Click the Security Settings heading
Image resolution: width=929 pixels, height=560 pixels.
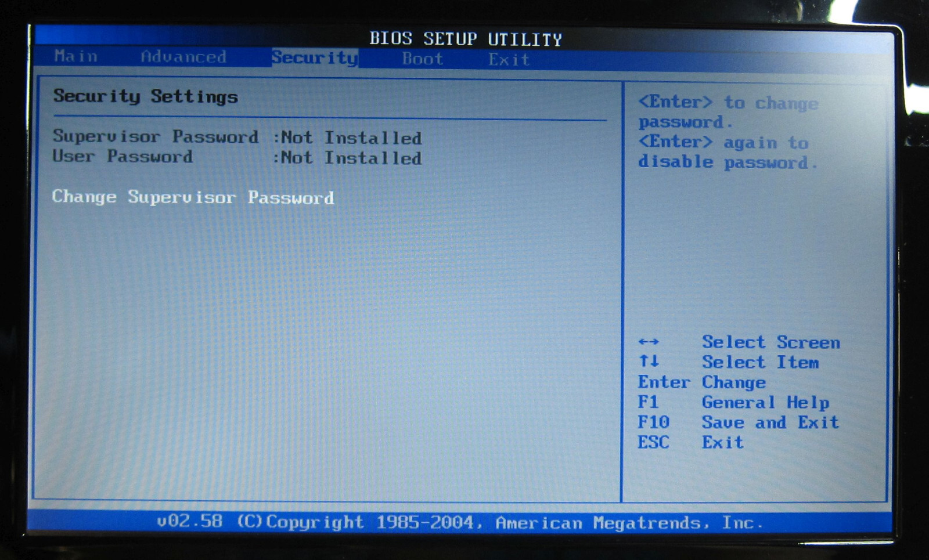[146, 96]
